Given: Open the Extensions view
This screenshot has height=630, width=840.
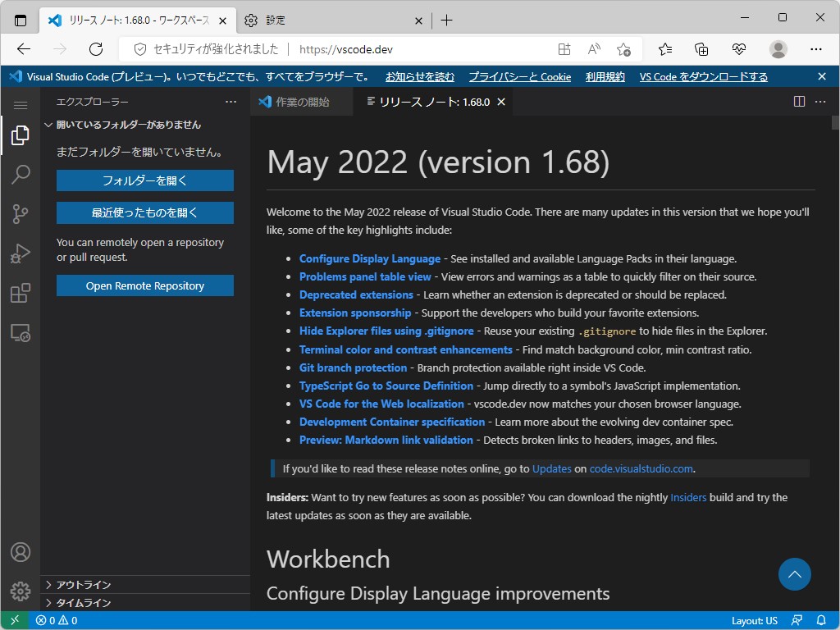Looking at the screenshot, I should [21, 293].
